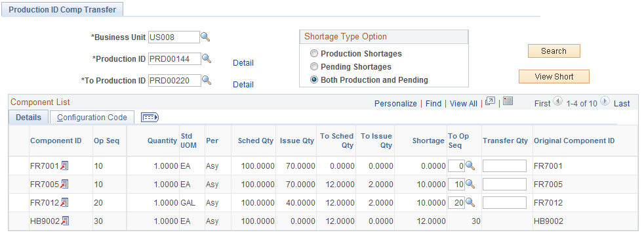
Task: Sort by To Sched Qty column header
Action: (x=337, y=141)
